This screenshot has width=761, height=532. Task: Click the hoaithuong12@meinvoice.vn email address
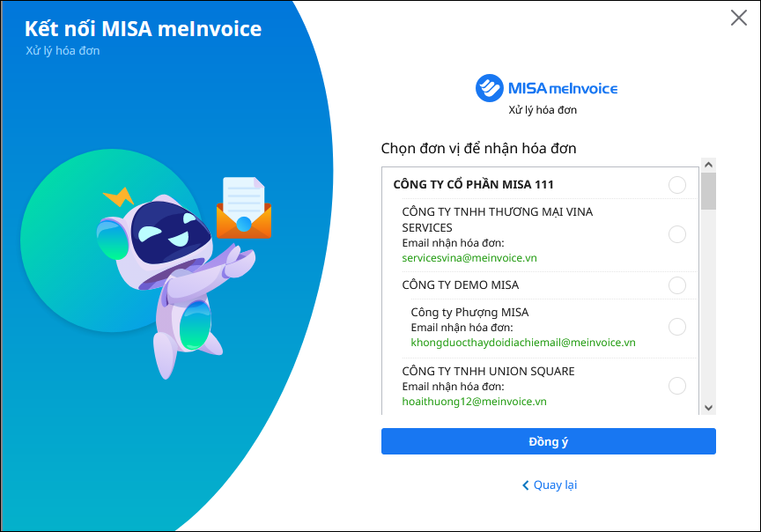474,401
